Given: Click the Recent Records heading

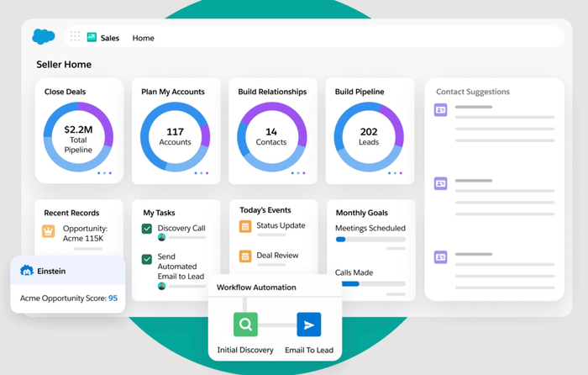Looking at the screenshot, I should (x=71, y=213).
